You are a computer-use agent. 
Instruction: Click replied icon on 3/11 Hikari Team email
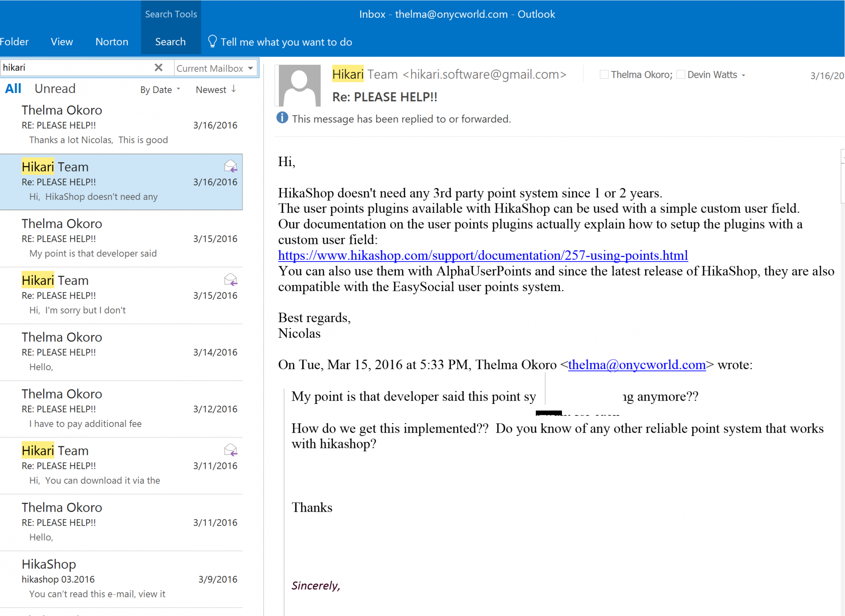pyautogui.click(x=231, y=450)
